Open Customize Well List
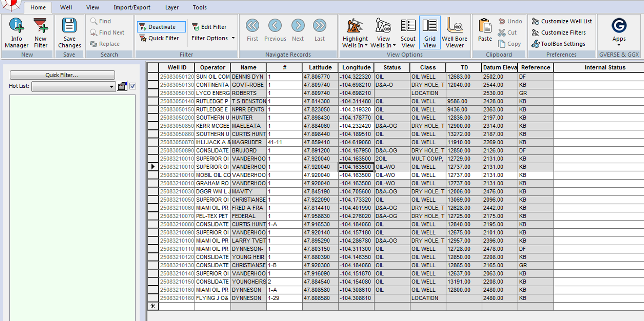 [x=562, y=21]
